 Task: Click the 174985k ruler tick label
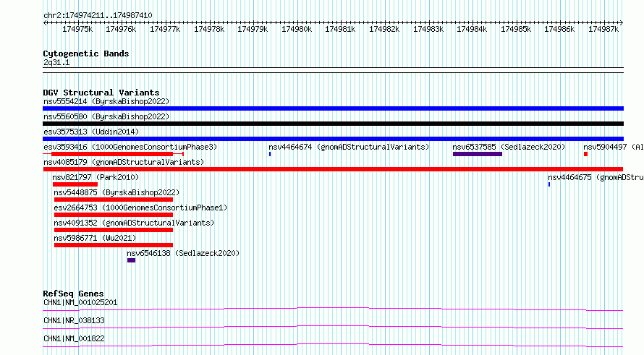point(516,29)
